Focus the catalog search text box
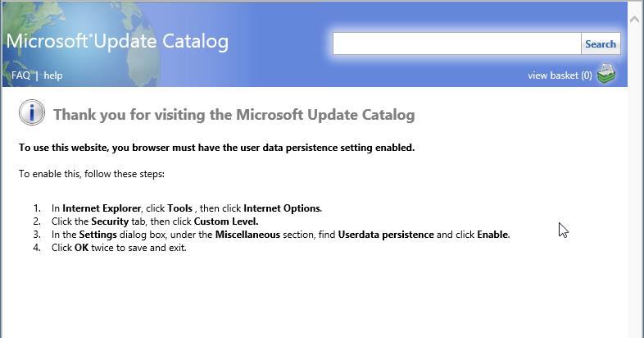644x338 pixels. point(456,43)
